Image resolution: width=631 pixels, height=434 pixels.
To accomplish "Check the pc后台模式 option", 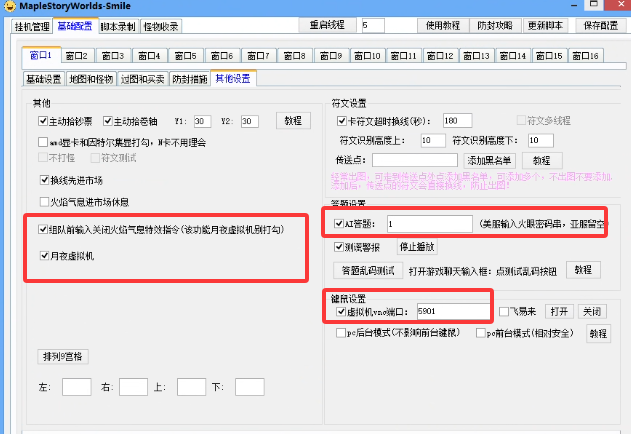I will click(340, 333).
